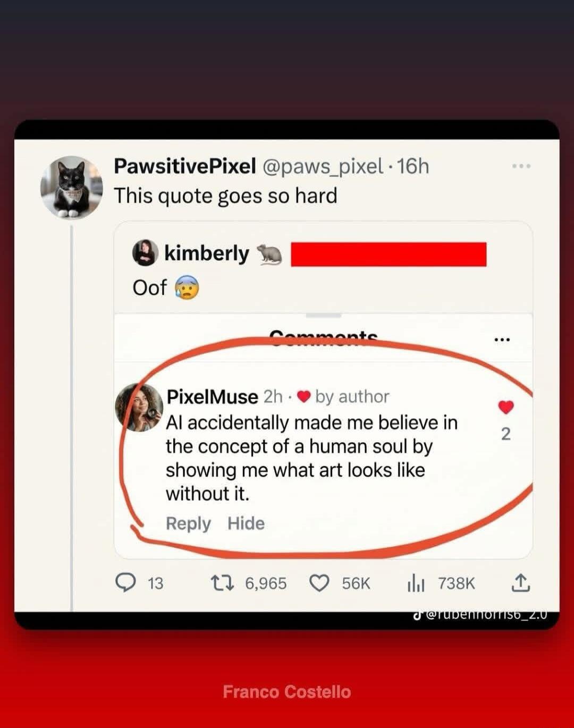Open the view analytics bar chart icon
Screen dimensions: 574x728
pyautogui.click(x=416, y=583)
